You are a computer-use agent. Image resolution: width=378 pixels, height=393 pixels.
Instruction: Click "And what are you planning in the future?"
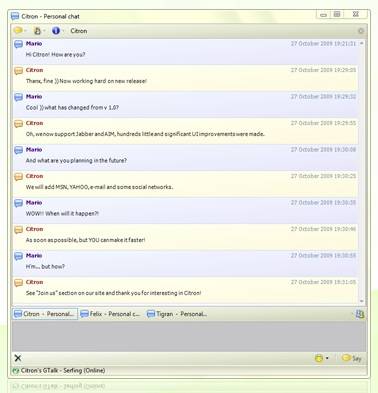click(76, 160)
